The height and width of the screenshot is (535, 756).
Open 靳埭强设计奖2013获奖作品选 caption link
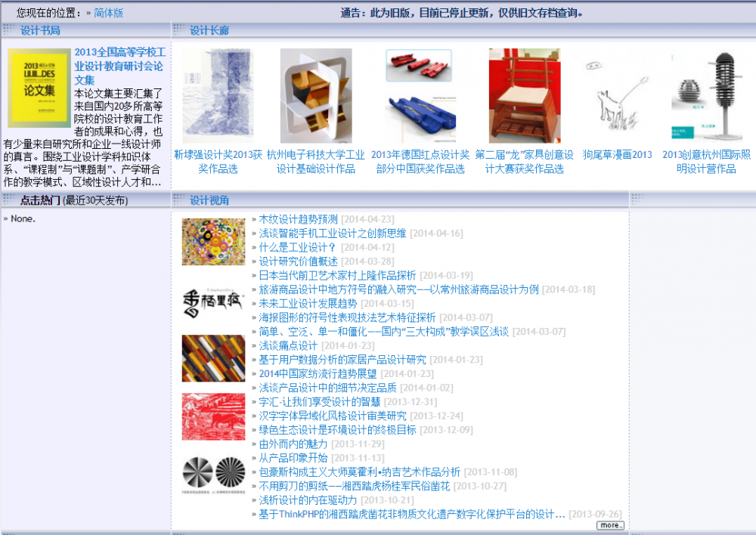[218, 162]
